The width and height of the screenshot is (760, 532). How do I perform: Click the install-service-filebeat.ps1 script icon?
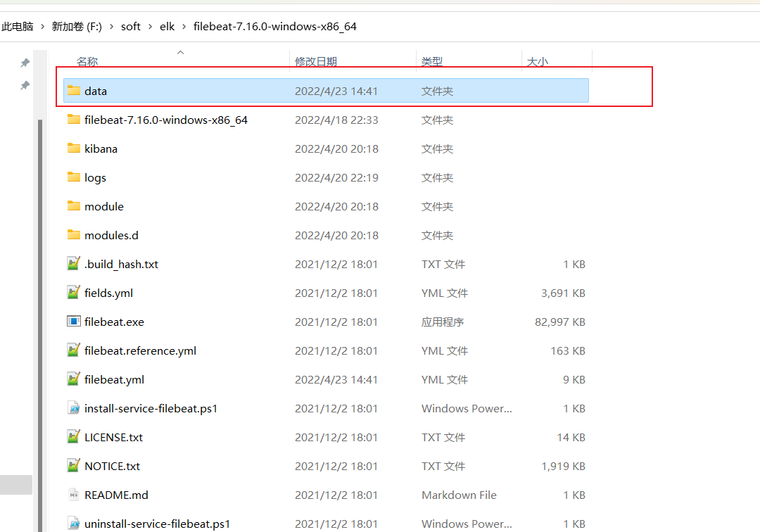pyautogui.click(x=74, y=408)
